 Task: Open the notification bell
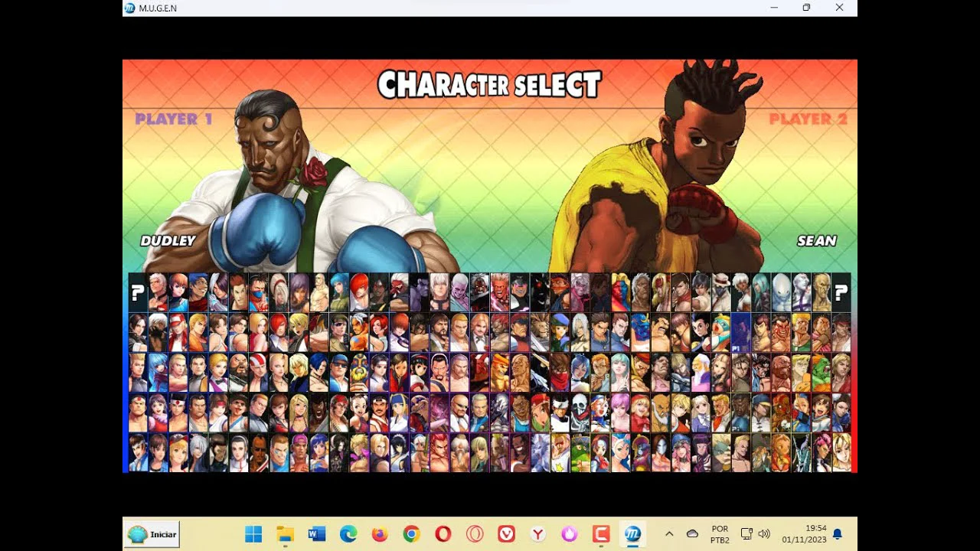pyautogui.click(x=838, y=534)
